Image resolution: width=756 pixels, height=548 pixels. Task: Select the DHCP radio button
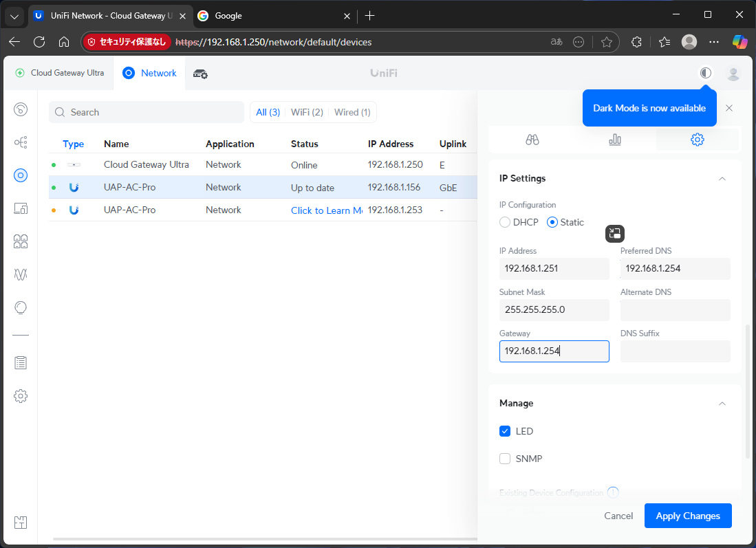tap(506, 222)
